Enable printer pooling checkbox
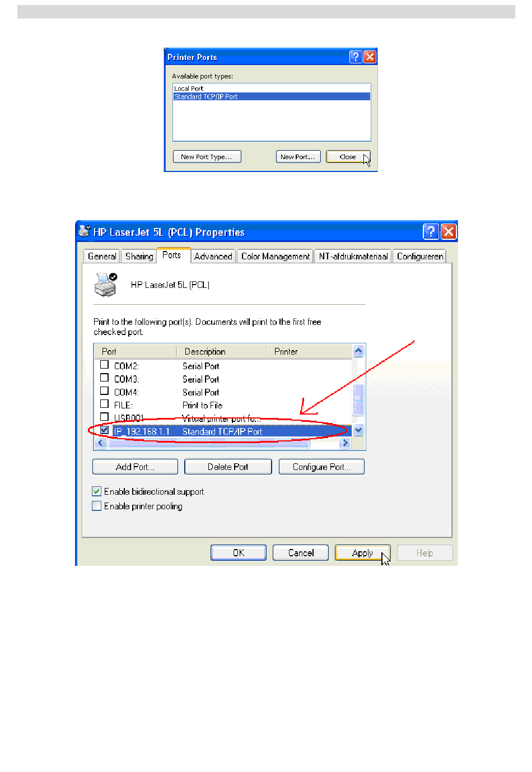The height and width of the screenshot is (772, 532). point(96,506)
